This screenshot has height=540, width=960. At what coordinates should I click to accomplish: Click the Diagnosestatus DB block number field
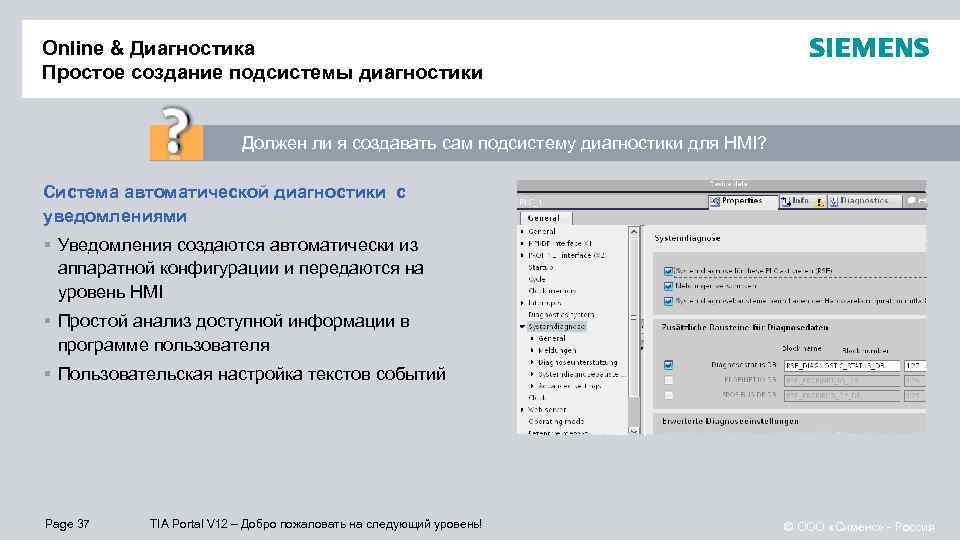tap(915, 366)
